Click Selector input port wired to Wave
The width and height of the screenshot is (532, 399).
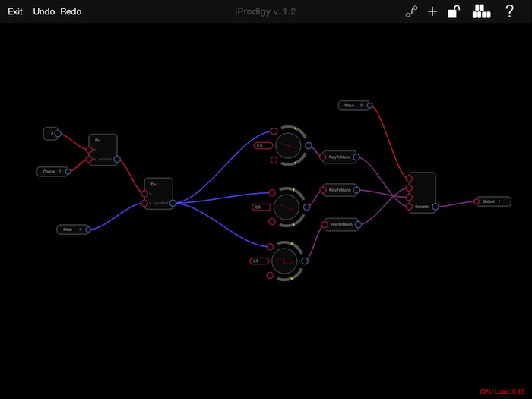tap(409, 179)
